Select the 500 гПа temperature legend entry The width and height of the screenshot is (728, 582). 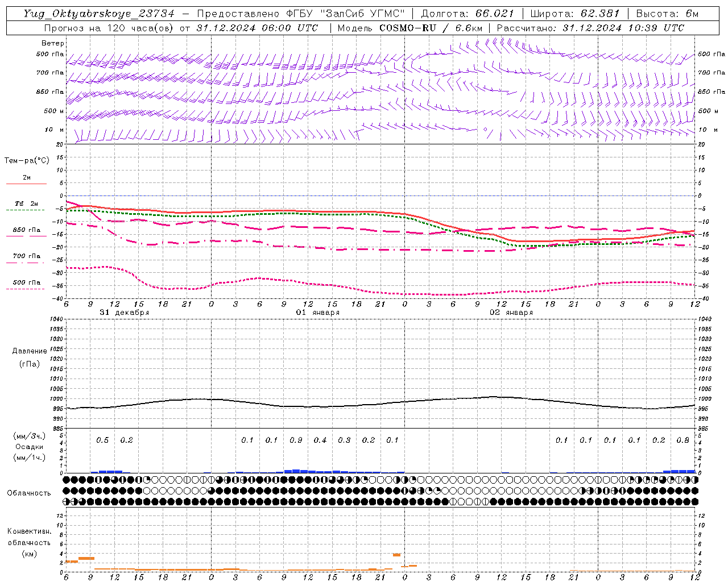point(27,282)
